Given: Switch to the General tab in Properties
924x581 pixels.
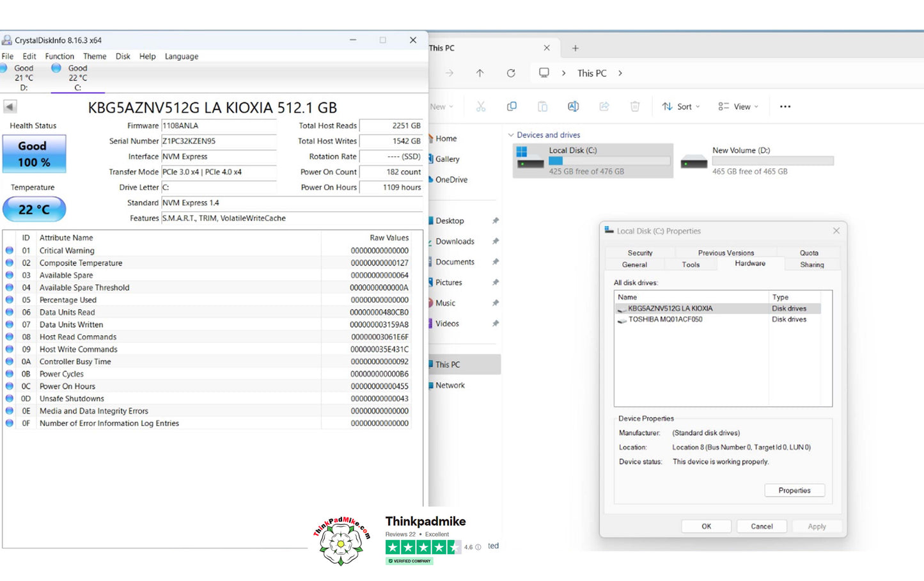Looking at the screenshot, I should (x=634, y=264).
